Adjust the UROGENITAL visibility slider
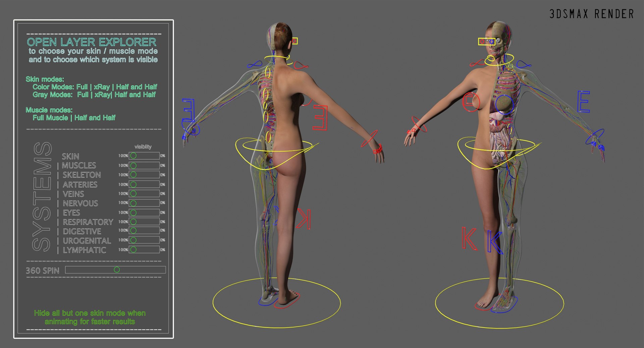Viewport: 644px width, 348px height. 144,240
